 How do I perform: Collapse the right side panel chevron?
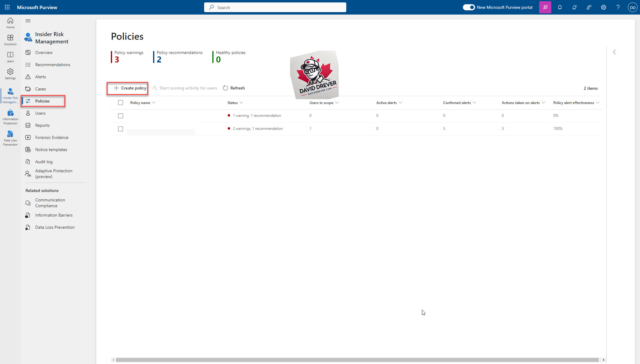click(x=614, y=52)
